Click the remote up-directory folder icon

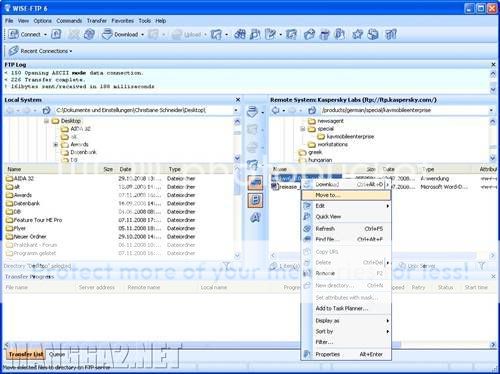click(x=312, y=110)
